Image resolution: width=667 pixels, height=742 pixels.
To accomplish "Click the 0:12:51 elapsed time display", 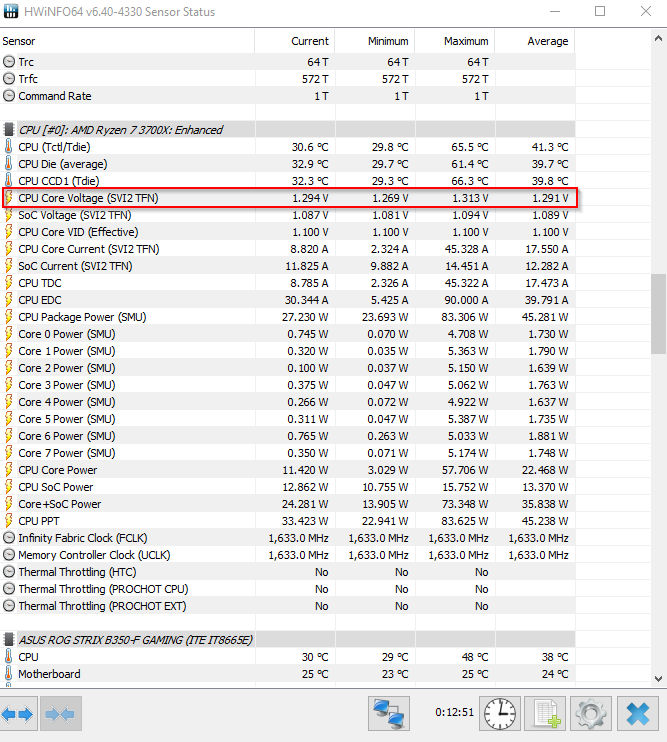I will click(x=454, y=712).
